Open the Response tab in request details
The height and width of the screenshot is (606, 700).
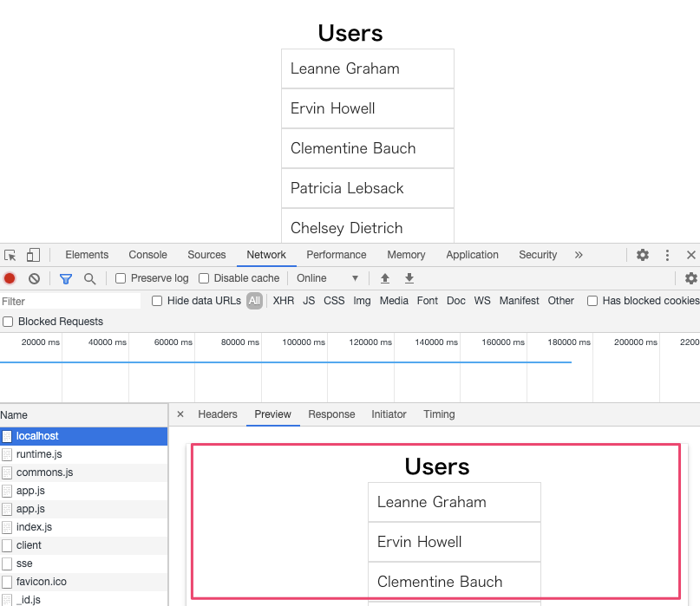331,414
